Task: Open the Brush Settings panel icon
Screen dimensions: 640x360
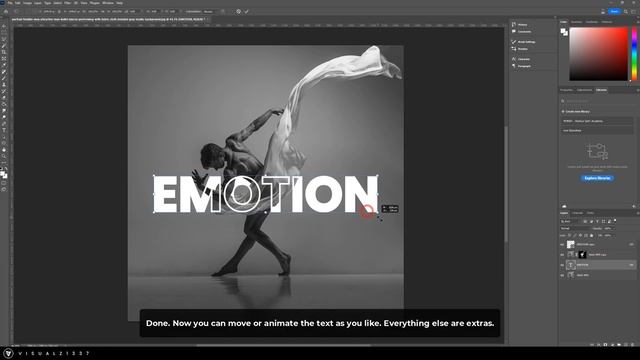Action: (x=514, y=42)
